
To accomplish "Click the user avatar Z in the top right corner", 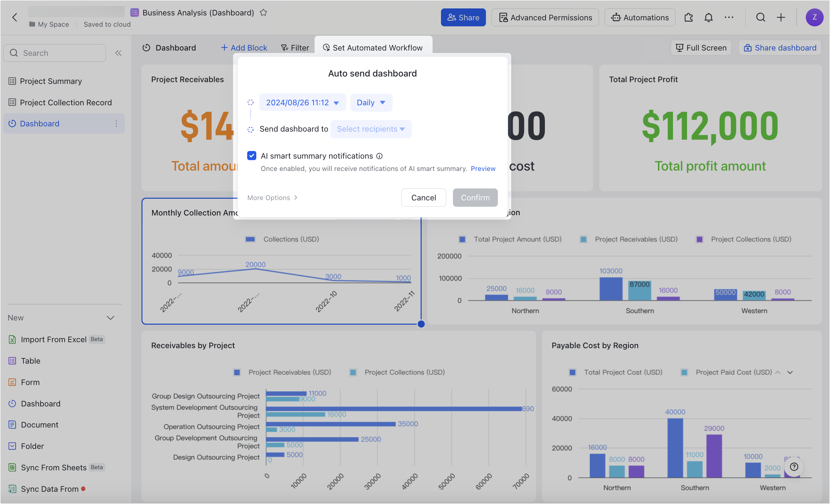I will 815,17.
